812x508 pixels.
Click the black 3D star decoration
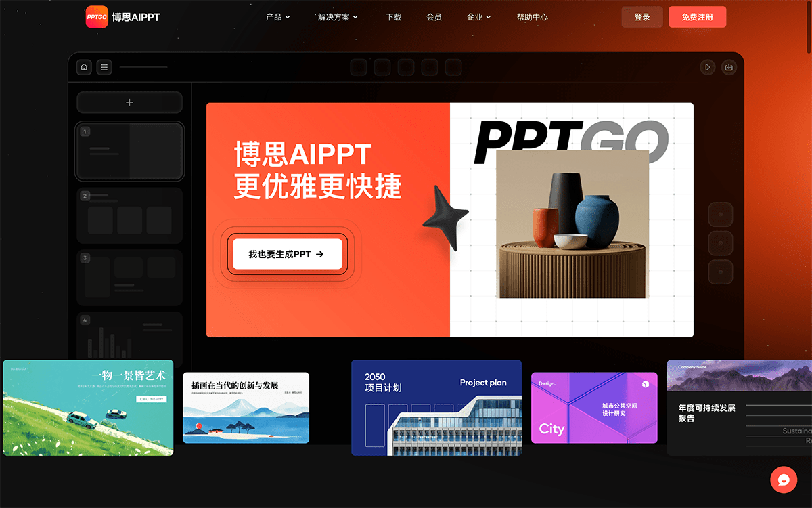(x=445, y=217)
